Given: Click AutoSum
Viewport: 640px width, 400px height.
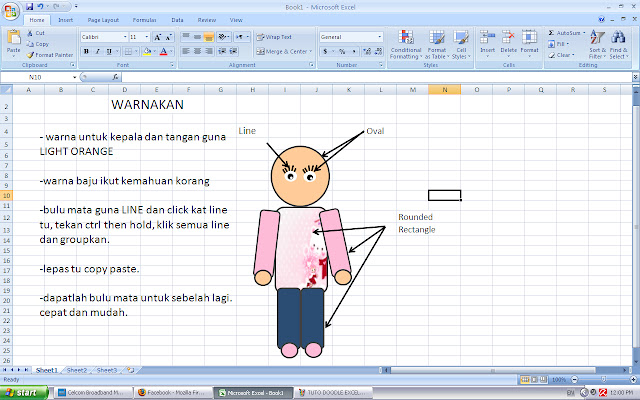Looking at the screenshot, I should (566, 33).
